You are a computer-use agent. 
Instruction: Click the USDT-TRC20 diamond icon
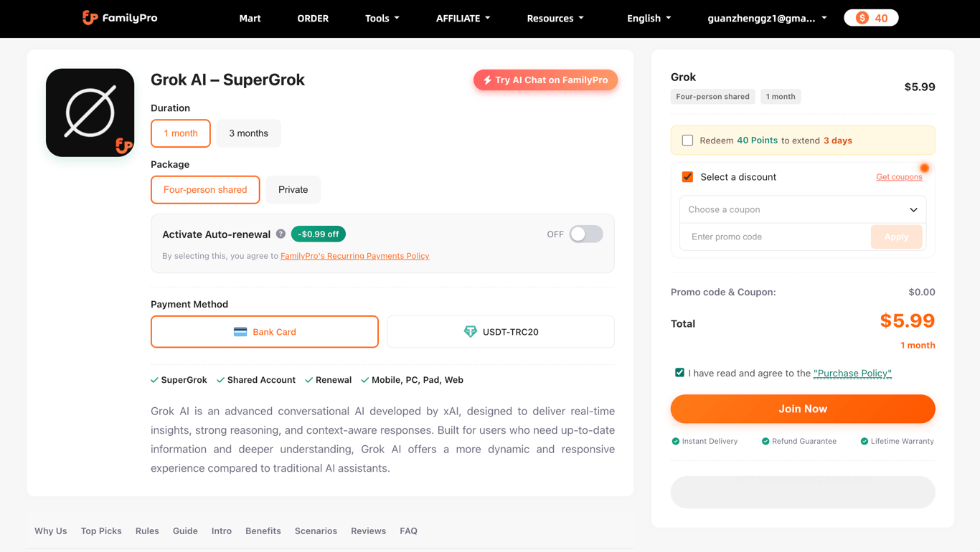(471, 332)
